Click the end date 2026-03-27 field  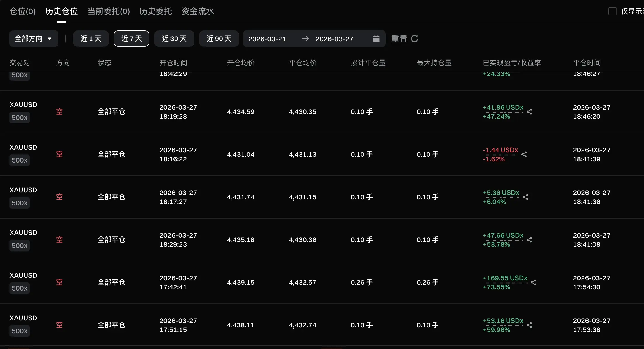334,39
